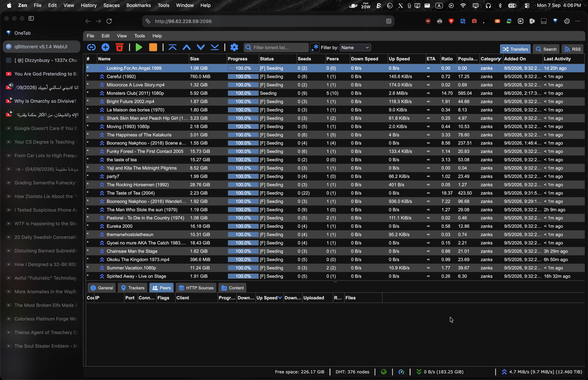Screen dimensions: 588x380
Task: Move torrent to bottom of queue icon
Action: tap(215, 47)
